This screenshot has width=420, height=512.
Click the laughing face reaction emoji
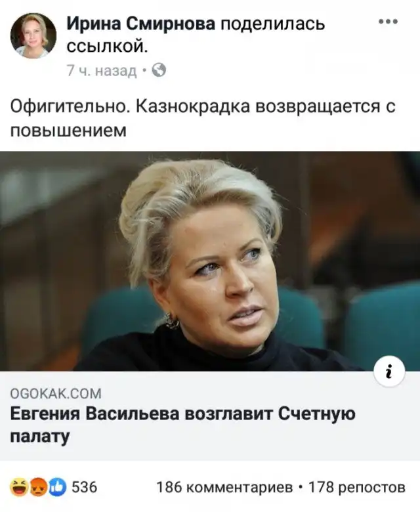click(x=19, y=488)
